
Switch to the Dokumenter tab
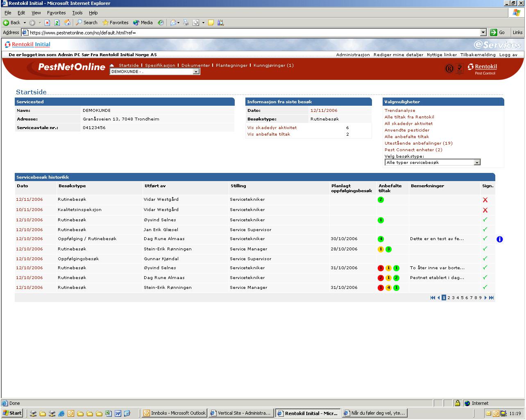tap(195, 66)
